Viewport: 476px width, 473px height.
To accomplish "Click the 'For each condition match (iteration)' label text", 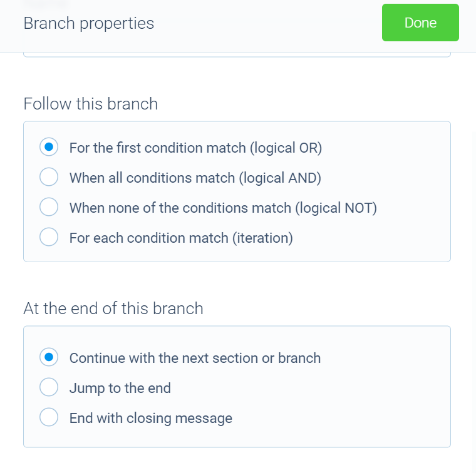I will (x=181, y=238).
